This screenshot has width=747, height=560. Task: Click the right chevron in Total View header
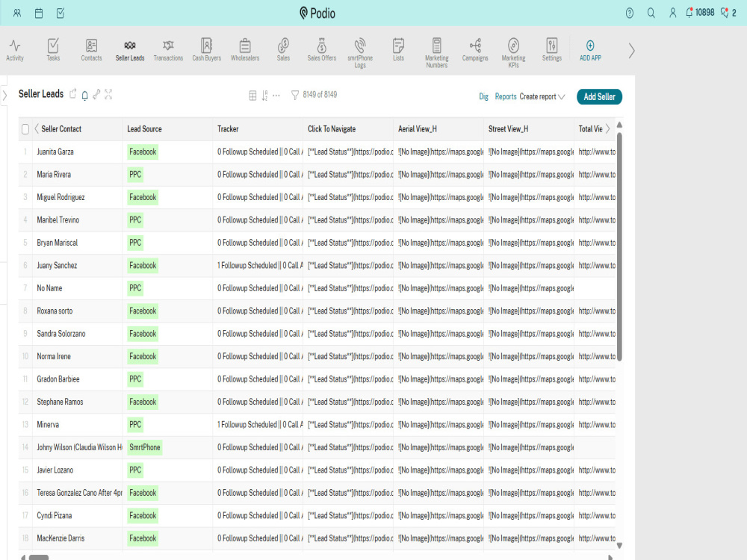pos(607,128)
